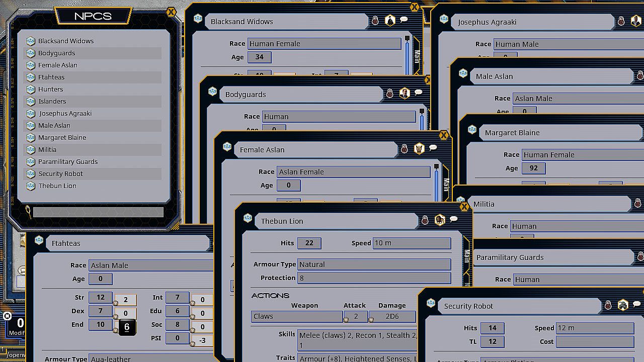Click the Female Aslan portrait token
Screen dimensions: 644x362
(419, 148)
